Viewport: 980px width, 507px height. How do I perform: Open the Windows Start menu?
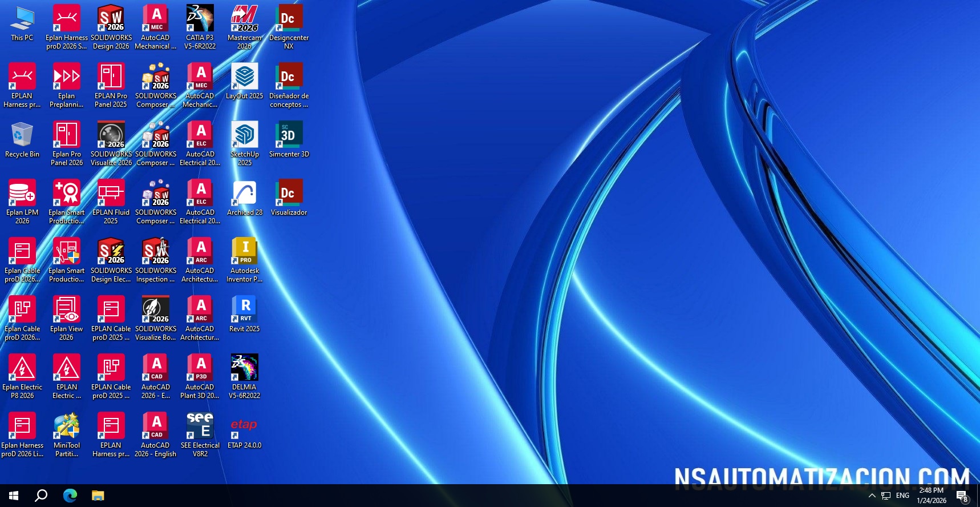[14, 496]
